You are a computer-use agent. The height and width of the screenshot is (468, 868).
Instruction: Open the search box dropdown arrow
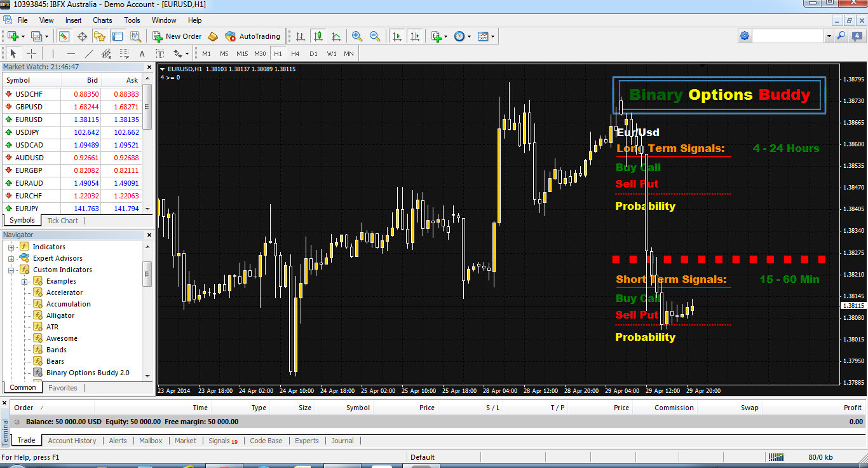tap(829, 36)
